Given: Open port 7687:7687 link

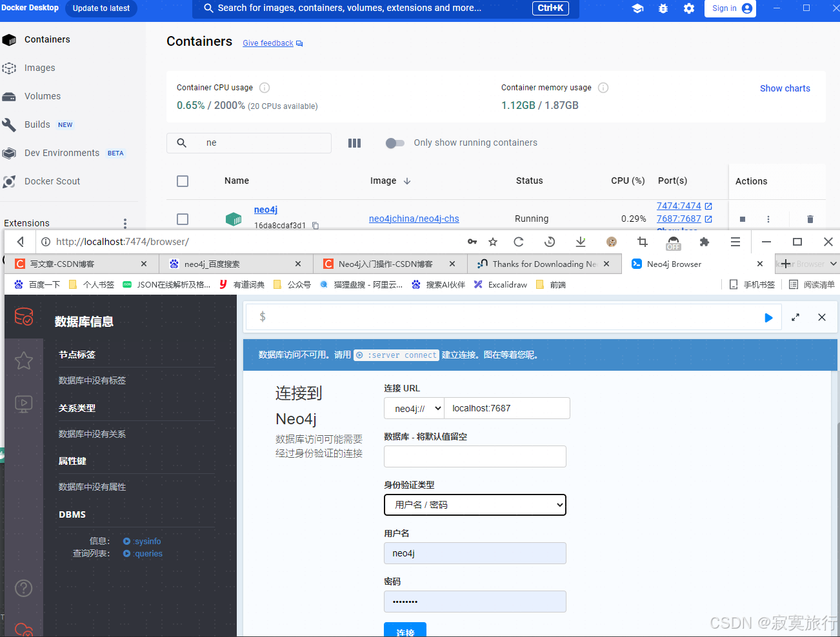Looking at the screenshot, I should pos(679,219).
